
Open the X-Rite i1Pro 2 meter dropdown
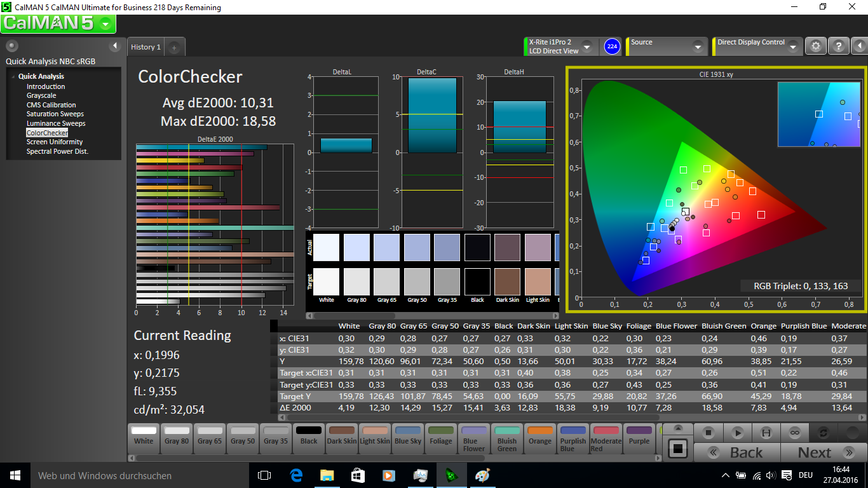click(587, 47)
